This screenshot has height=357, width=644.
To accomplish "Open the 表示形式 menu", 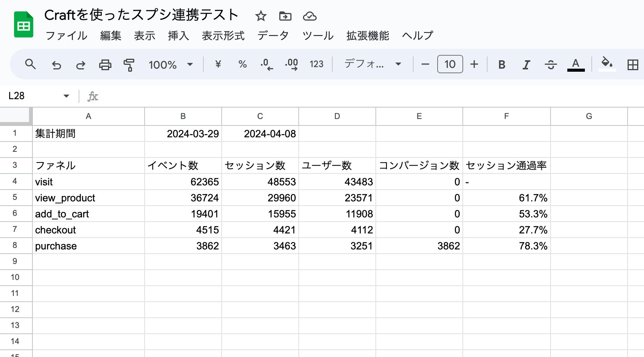I will tap(223, 35).
